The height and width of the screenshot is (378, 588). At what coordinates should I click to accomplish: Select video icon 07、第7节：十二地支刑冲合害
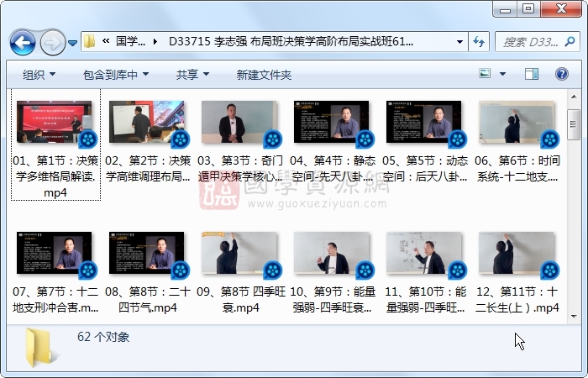coord(56,255)
